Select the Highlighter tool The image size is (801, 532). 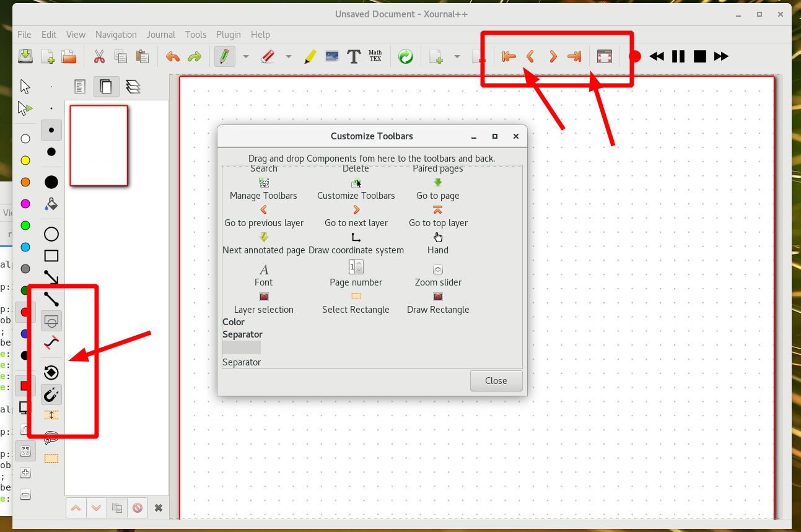[x=310, y=56]
